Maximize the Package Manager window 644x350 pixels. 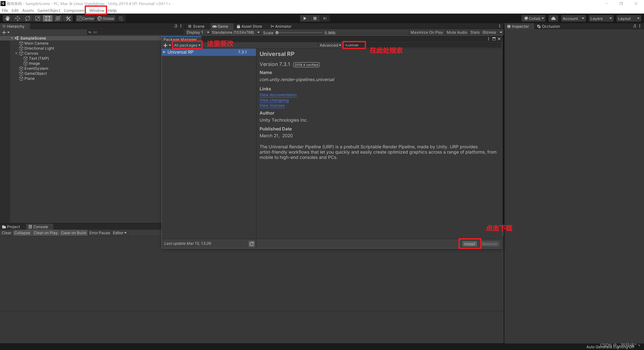pyautogui.click(x=494, y=39)
